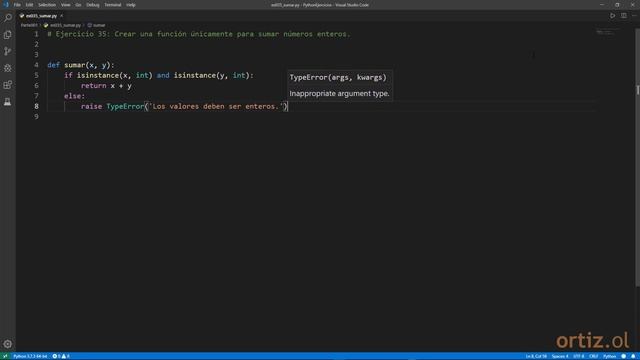Click Ln 8, Col 56 cursor position
The image size is (640, 360).
[x=536, y=356]
